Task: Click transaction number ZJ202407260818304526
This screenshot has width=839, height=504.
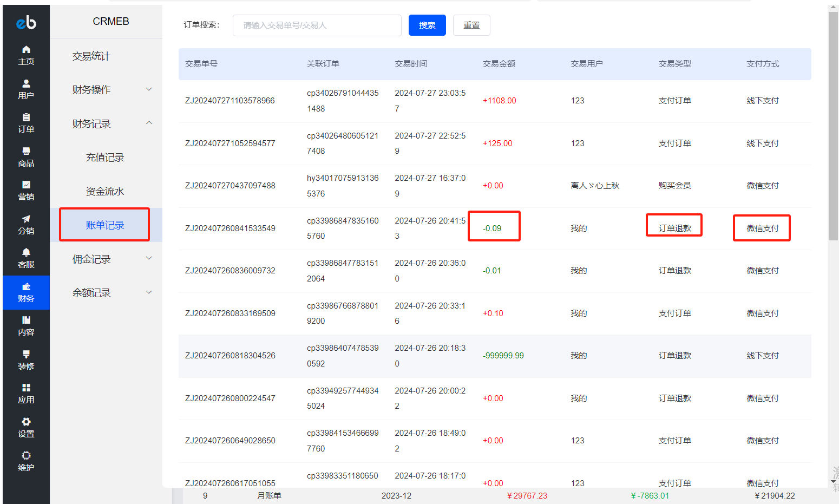Action: 230,356
